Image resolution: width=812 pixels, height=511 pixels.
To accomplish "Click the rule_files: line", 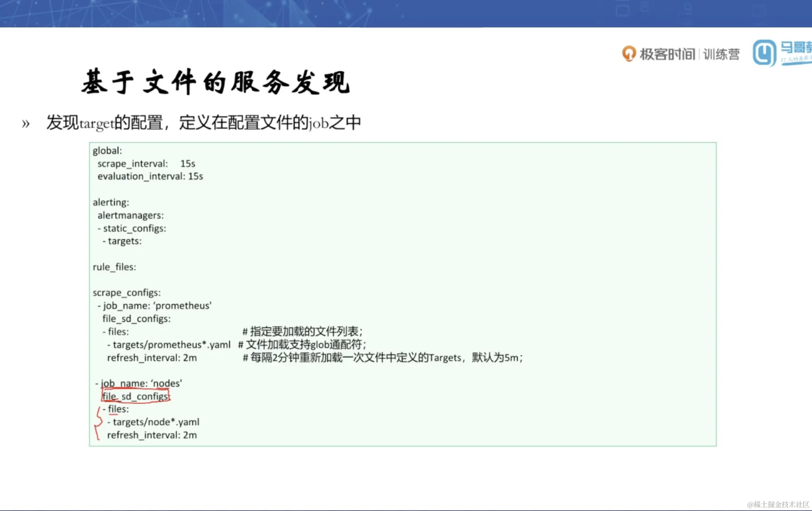I will click(x=114, y=267).
